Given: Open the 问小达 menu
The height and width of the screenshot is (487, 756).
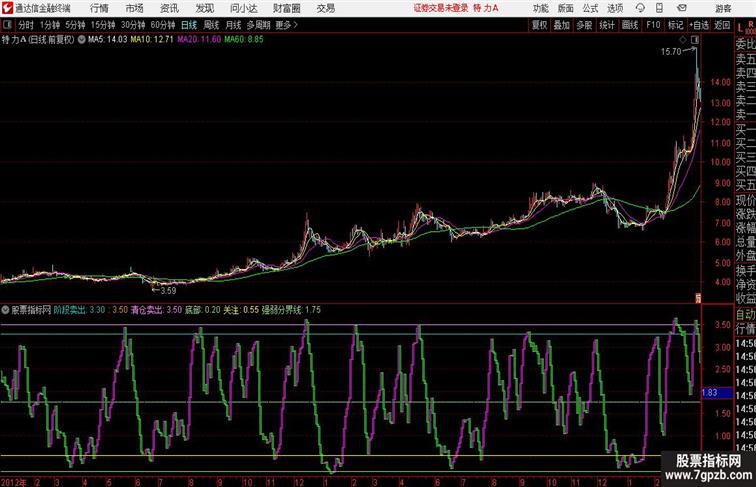Looking at the screenshot, I should coord(243,8).
